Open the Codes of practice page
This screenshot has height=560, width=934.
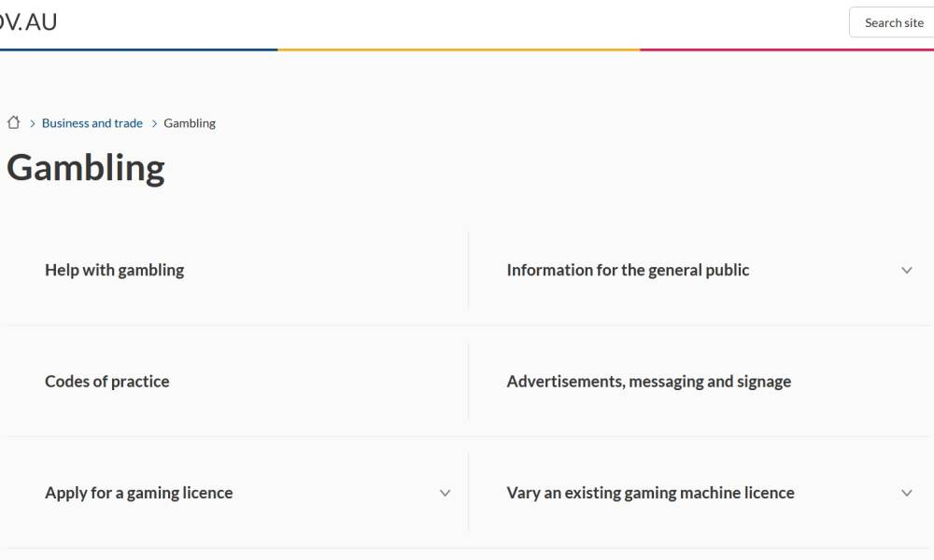pyautogui.click(x=106, y=381)
